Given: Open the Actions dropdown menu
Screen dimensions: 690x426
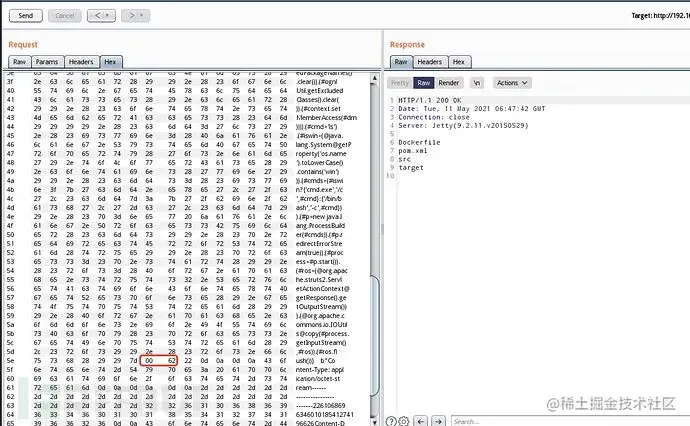Looking at the screenshot, I should point(512,83).
